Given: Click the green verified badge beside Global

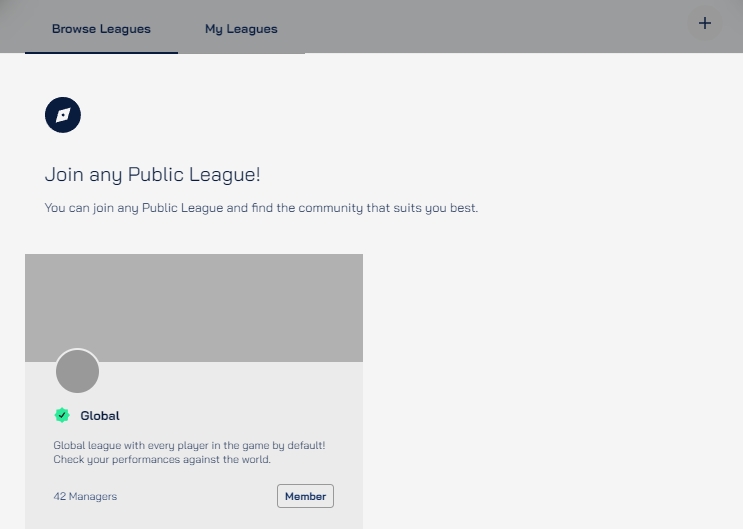Looking at the screenshot, I should pyautogui.click(x=62, y=415).
